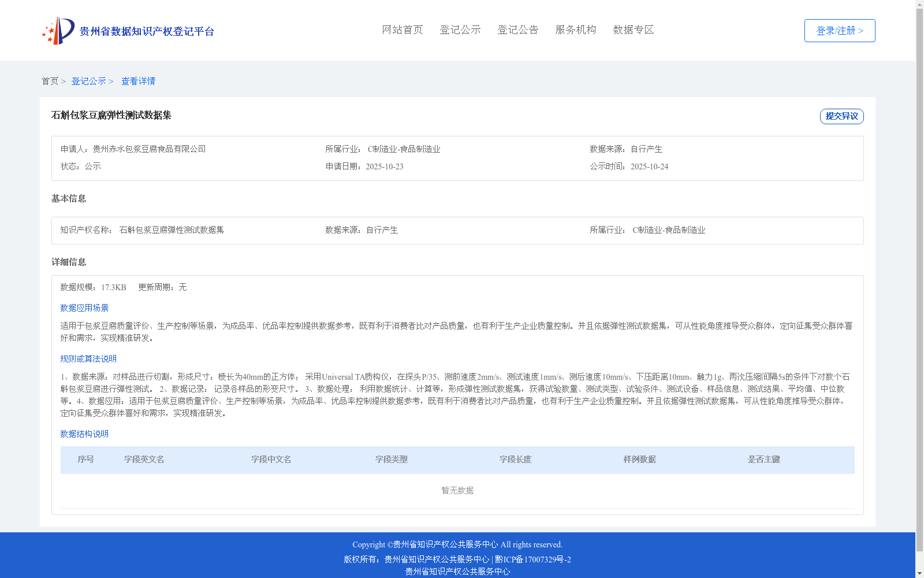Click the platform logo icon
This screenshot has height=578, width=924.
click(x=58, y=31)
